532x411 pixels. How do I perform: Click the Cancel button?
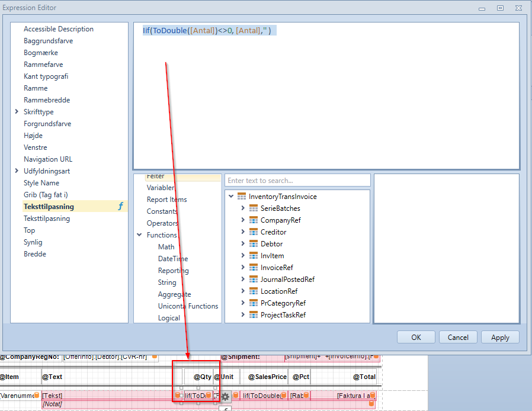tap(458, 338)
